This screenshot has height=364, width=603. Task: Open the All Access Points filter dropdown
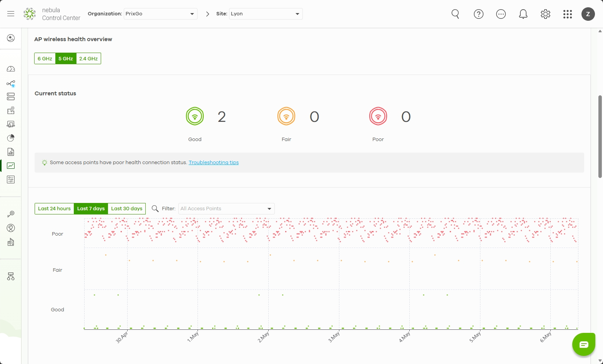tap(226, 209)
